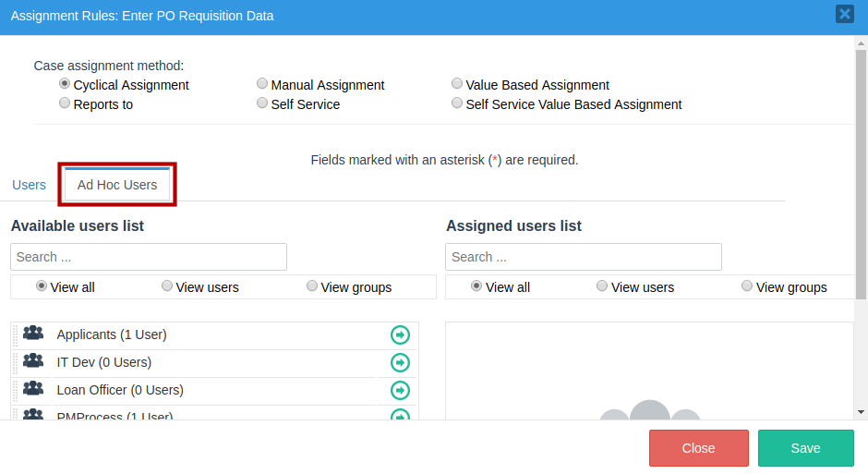
Task: Click the group icon beside IT Dev
Action: coord(33,361)
